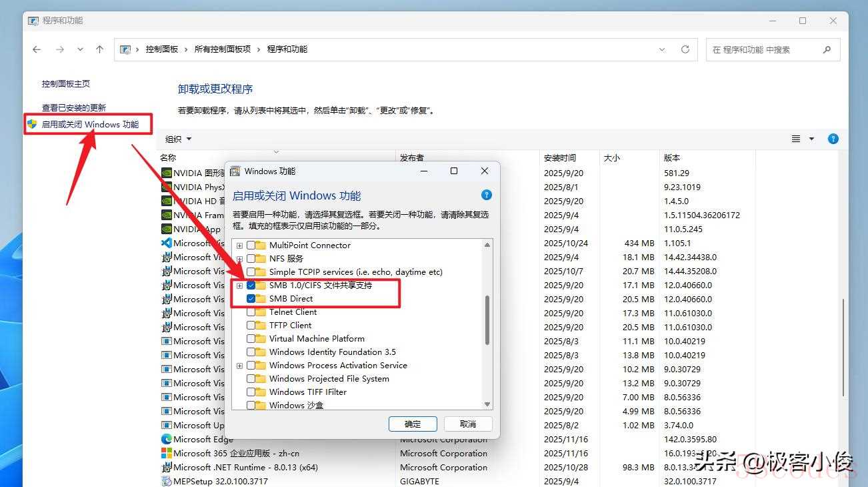Select the Microsoft Edge program icon
This screenshot has width=868, height=487.
pos(167,439)
